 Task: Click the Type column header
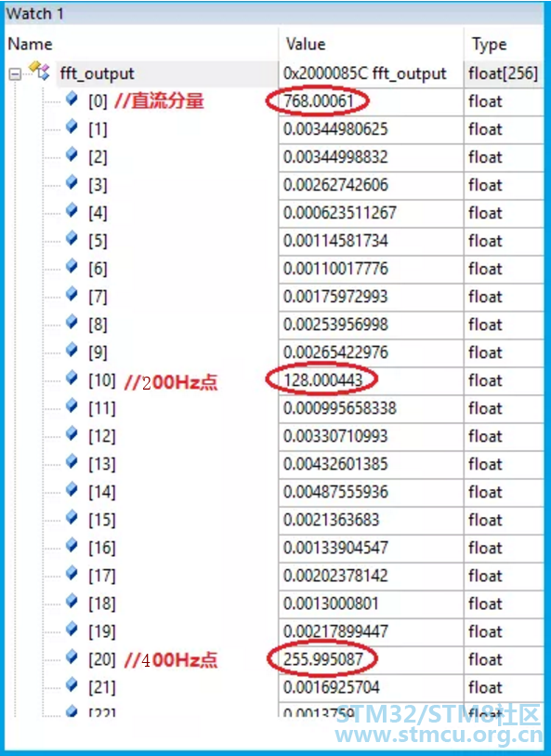pos(490,45)
